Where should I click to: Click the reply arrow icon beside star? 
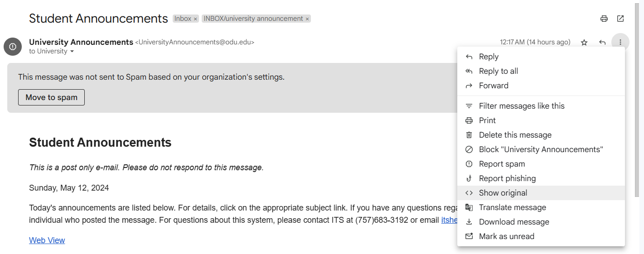(x=602, y=43)
